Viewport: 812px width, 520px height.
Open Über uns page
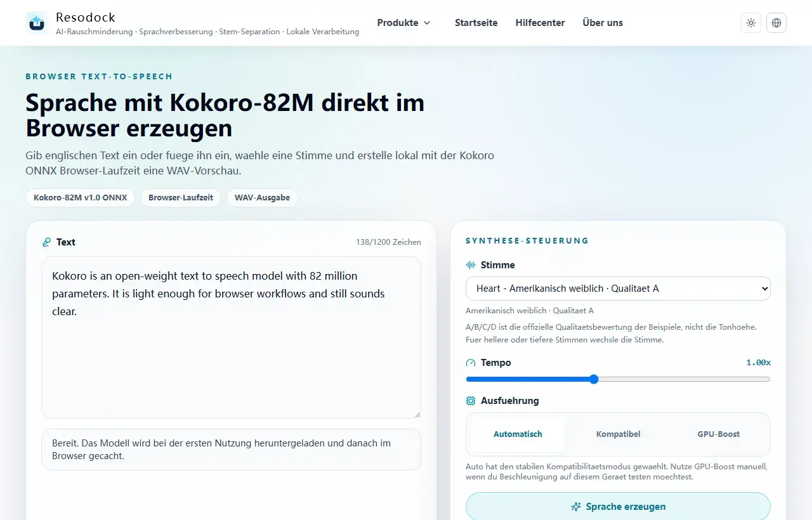tap(603, 23)
